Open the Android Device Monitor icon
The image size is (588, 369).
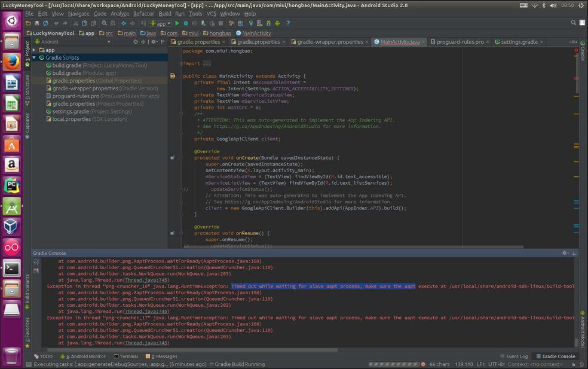(x=277, y=23)
